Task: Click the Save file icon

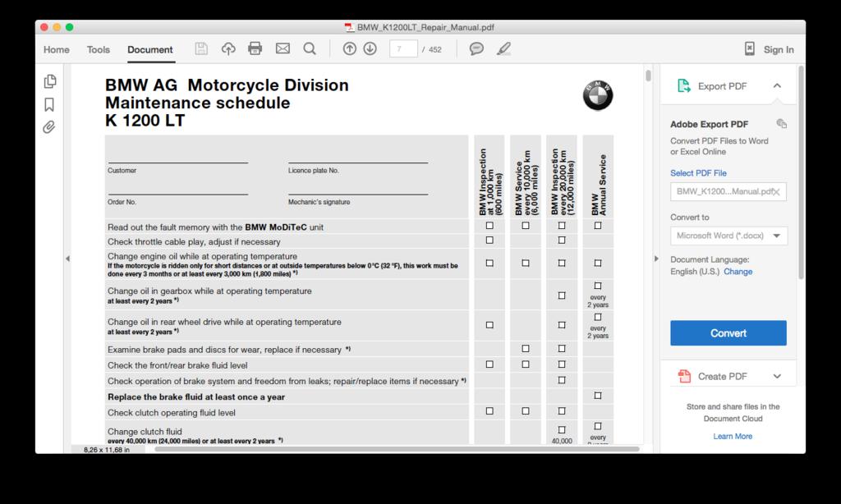Action: pos(201,49)
